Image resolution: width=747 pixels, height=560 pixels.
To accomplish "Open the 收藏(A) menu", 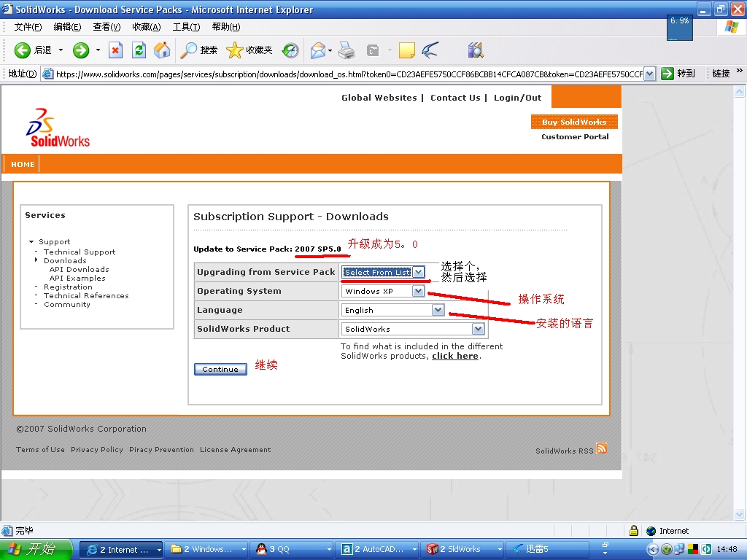I will pos(146,27).
